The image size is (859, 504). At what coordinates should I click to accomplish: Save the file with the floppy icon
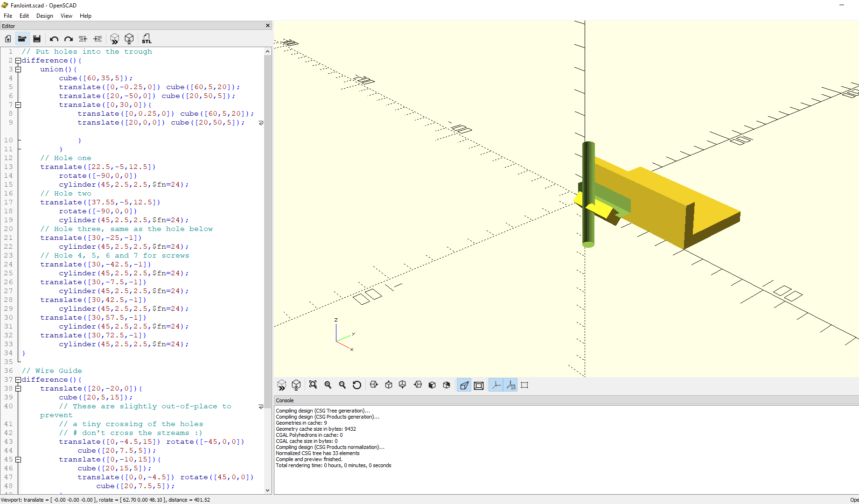(37, 39)
